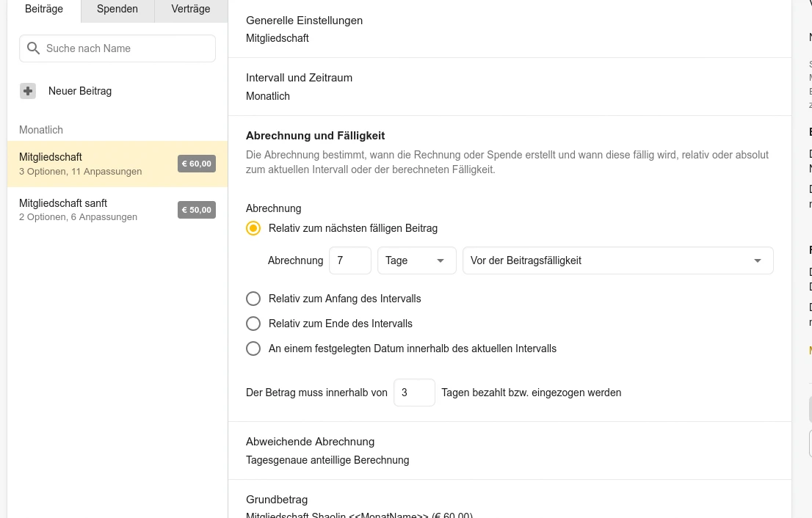Open 'Vor der Beitragsfälligkeit' dropdown
This screenshot has width=812, height=518.
617,260
